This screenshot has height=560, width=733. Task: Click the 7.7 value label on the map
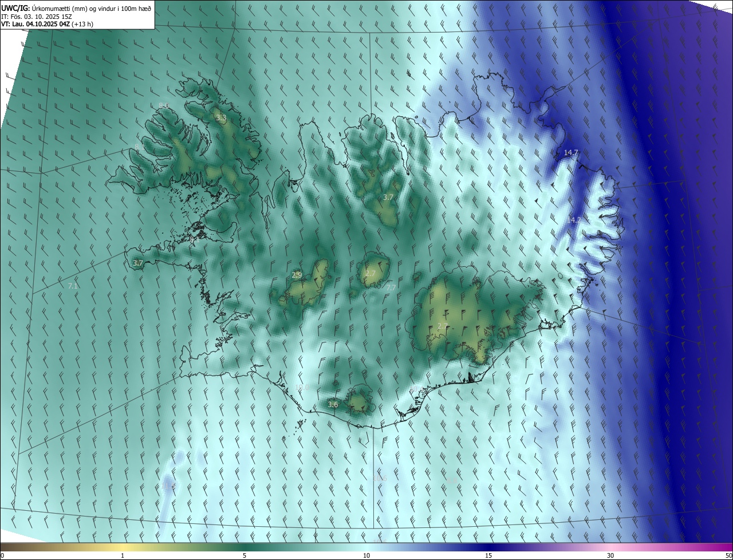click(x=391, y=287)
